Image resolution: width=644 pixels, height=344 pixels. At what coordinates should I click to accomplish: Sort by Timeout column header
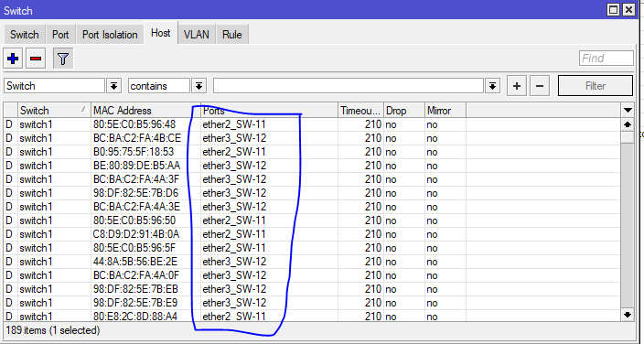360,110
